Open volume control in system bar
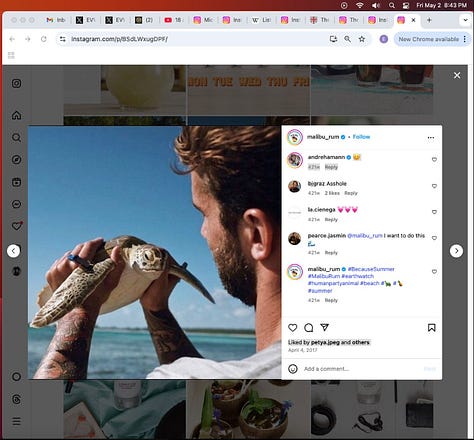 click(x=376, y=5)
